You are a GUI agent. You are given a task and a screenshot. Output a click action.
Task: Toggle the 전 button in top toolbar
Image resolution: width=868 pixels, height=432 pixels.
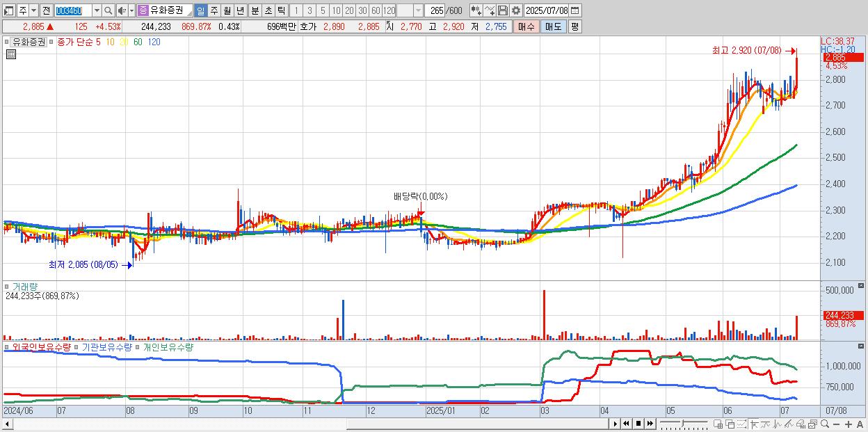tap(46, 10)
